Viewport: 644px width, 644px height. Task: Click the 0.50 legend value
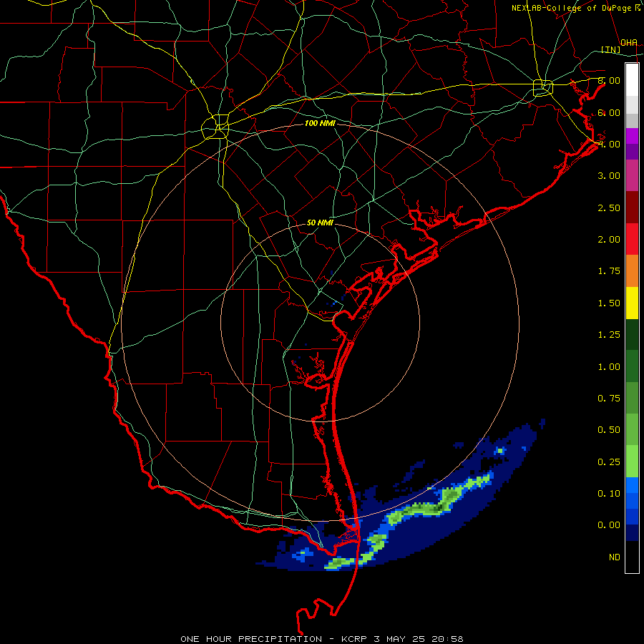coord(609,430)
